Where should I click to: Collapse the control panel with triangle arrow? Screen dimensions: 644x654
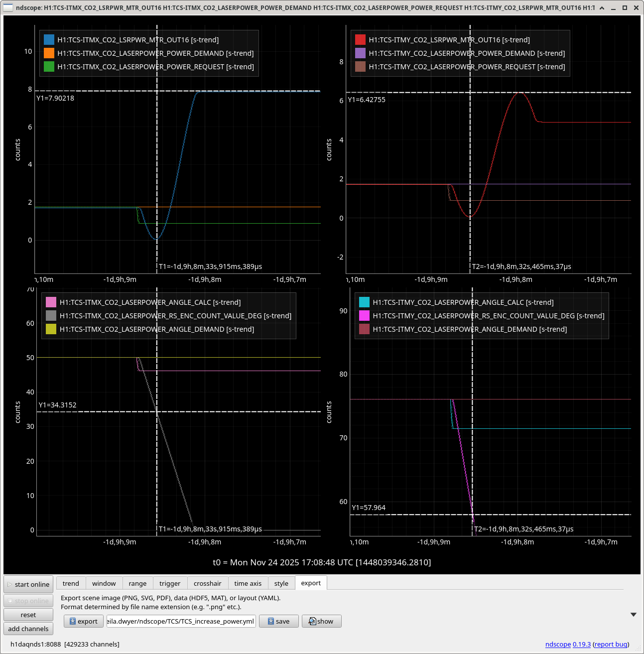pos(633,615)
